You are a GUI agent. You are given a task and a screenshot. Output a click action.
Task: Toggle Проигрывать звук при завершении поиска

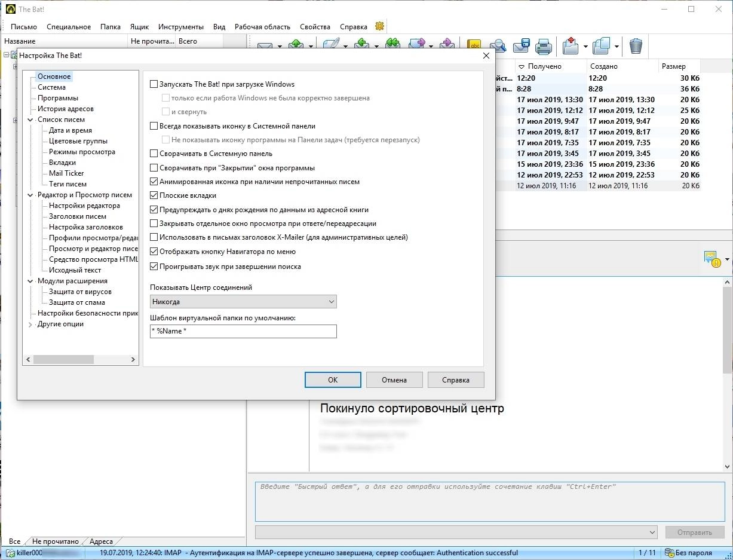(154, 267)
